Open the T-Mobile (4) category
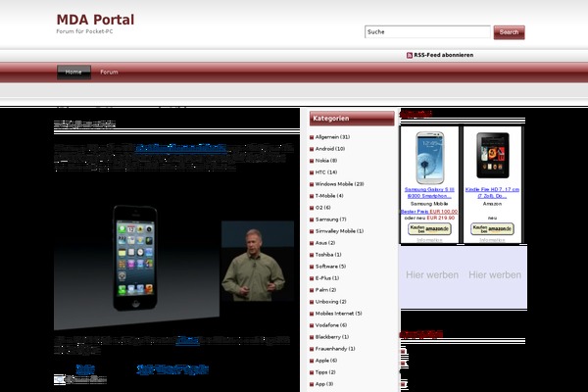Image resolution: width=588 pixels, height=392 pixels. 329,196
